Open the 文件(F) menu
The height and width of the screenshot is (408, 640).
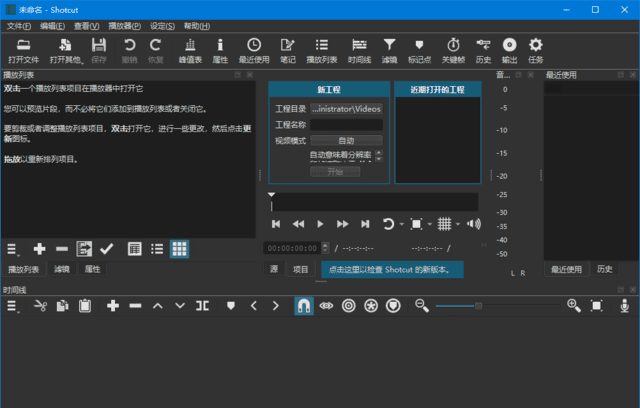click(19, 26)
